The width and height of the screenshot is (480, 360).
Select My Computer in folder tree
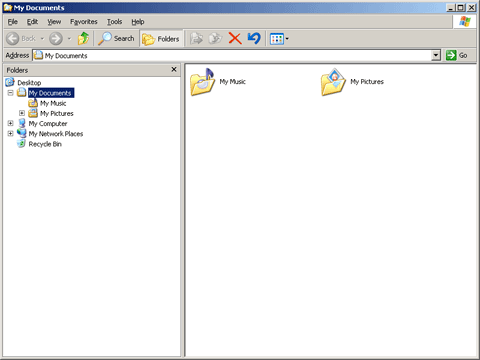[x=48, y=124]
